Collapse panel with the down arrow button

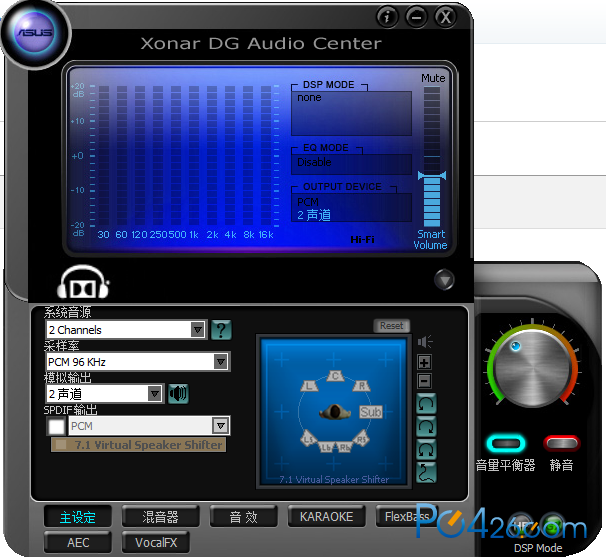coord(444,279)
